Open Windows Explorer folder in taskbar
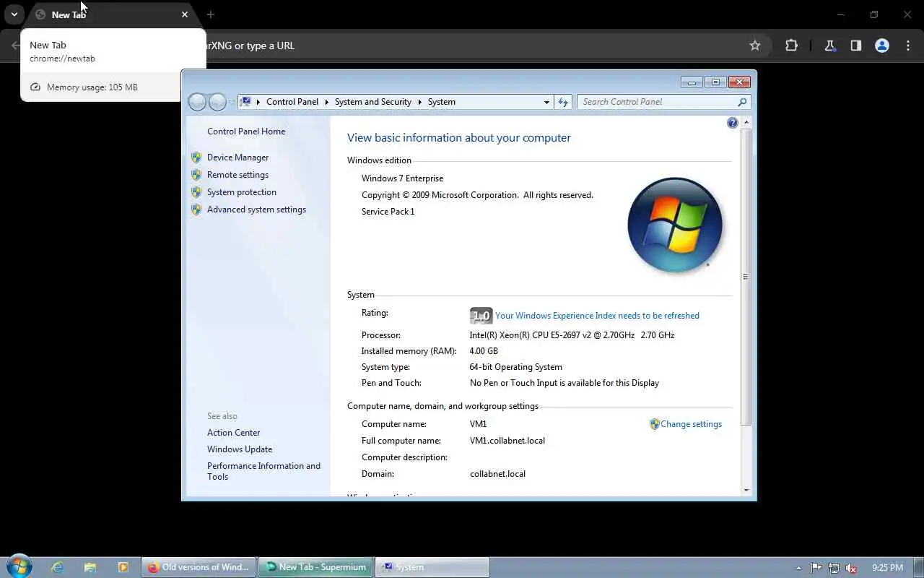 click(90, 567)
